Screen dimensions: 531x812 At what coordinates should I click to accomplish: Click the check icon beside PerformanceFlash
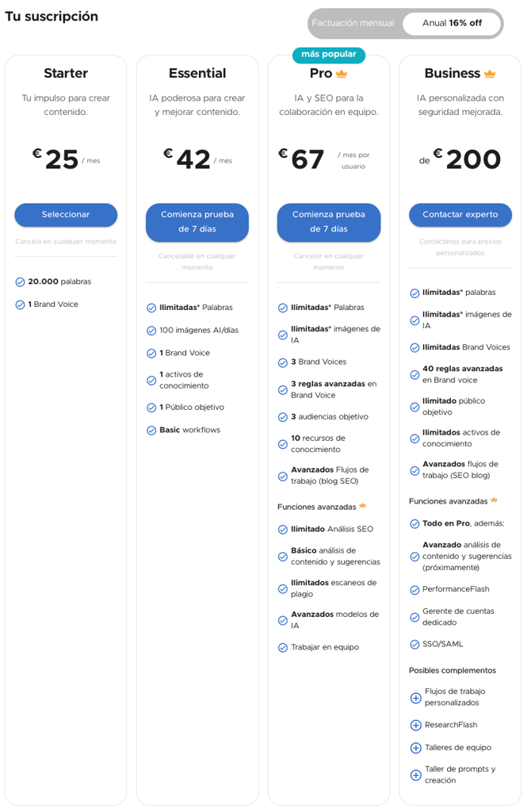pyautogui.click(x=414, y=590)
